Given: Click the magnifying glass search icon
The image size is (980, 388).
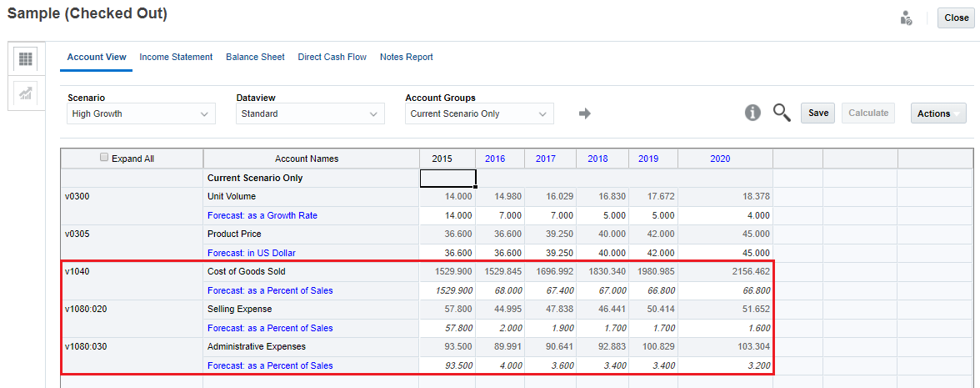Looking at the screenshot, I should coord(782,113).
